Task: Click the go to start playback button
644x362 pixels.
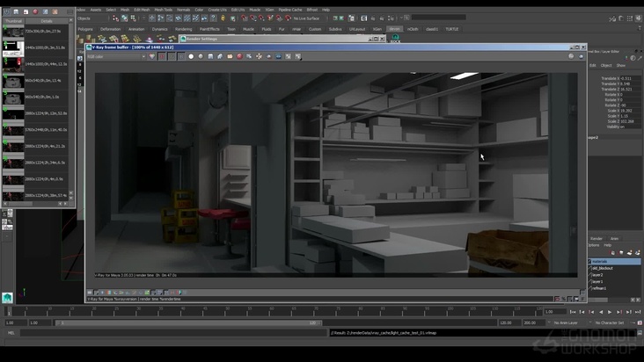Action: pyautogui.click(x=573, y=313)
